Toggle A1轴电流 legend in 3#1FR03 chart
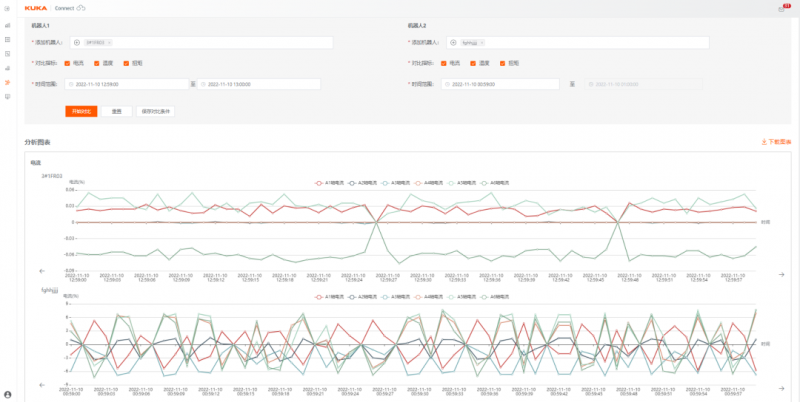 click(330, 183)
